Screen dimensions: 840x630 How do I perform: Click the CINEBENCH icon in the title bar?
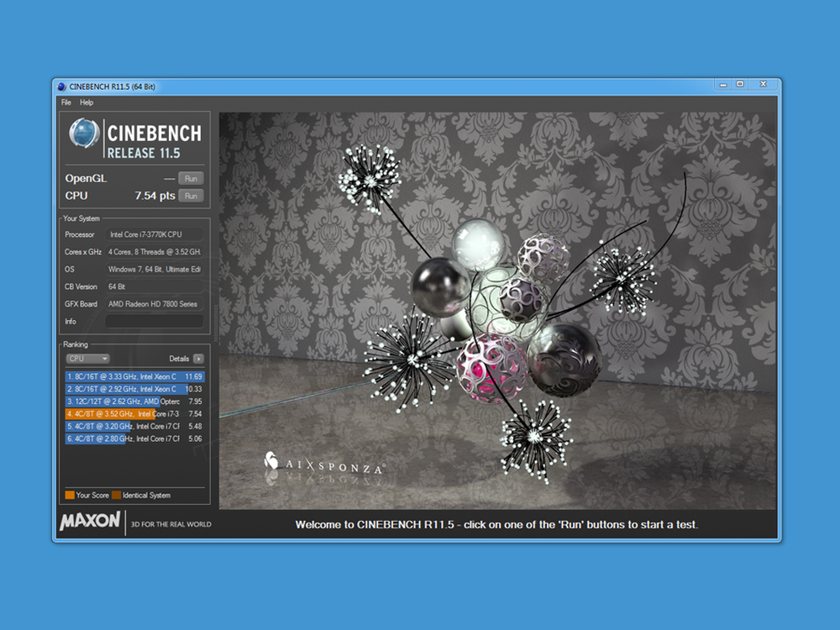[x=61, y=87]
